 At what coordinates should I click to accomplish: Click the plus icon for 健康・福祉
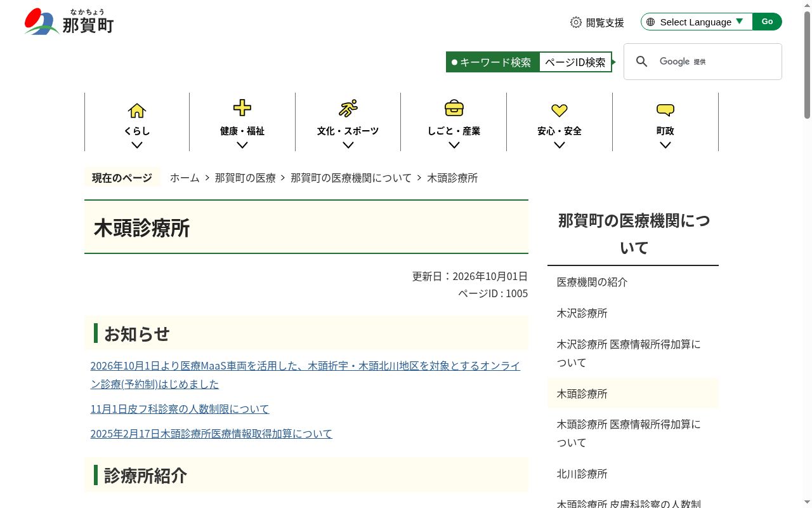[242, 108]
